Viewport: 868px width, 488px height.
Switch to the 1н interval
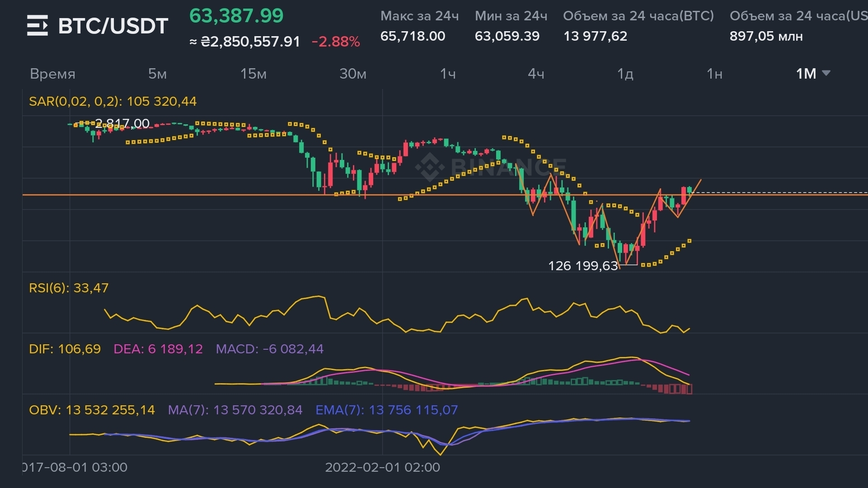[x=714, y=74]
